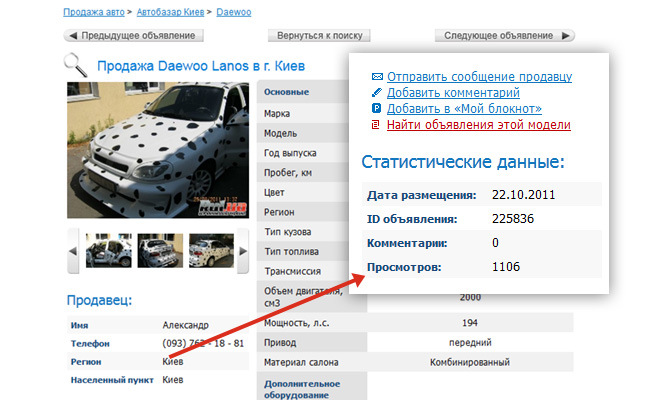The height and width of the screenshot is (400, 660).
Task: Select second thumbnail showing car rear
Action: [160, 251]
